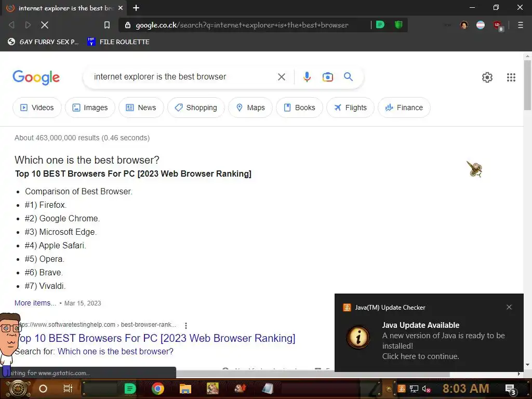The height and width of the screenshot is (399, 532).
Task: Click 'Which one is the best browser?' search link
Action: [115, 352]
